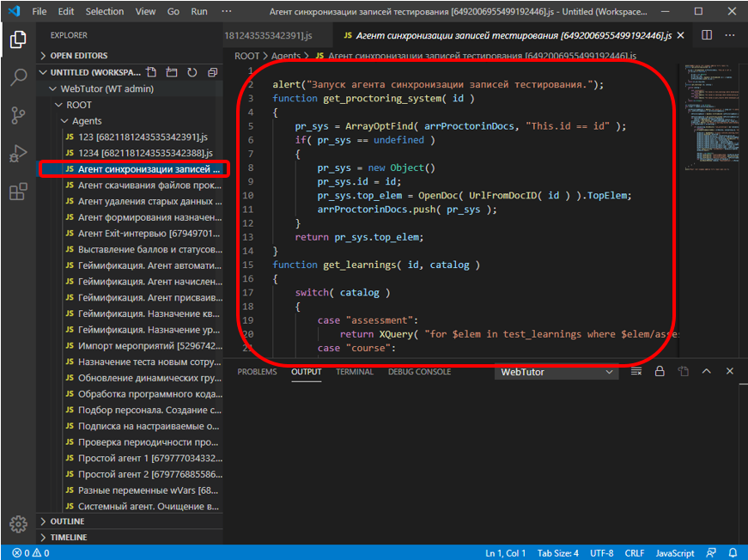
Task: Maximize the panel with the chevron-up icon
Action: pyautogui.click(x=707, y=371)
